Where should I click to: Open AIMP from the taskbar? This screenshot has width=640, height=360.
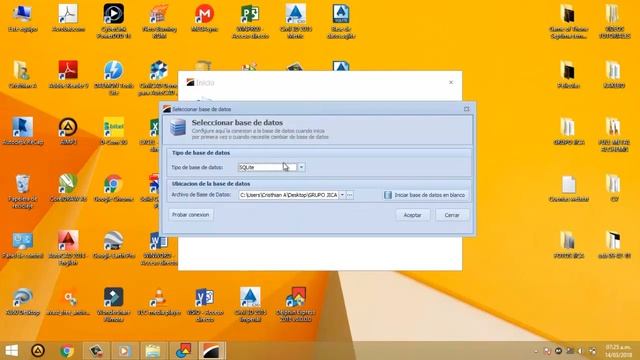[38, 351]
